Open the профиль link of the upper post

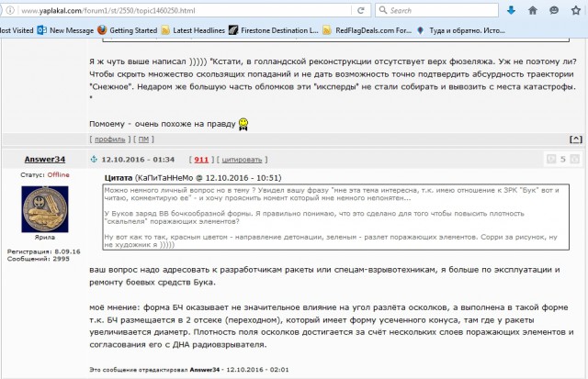(x=110, y=139)
